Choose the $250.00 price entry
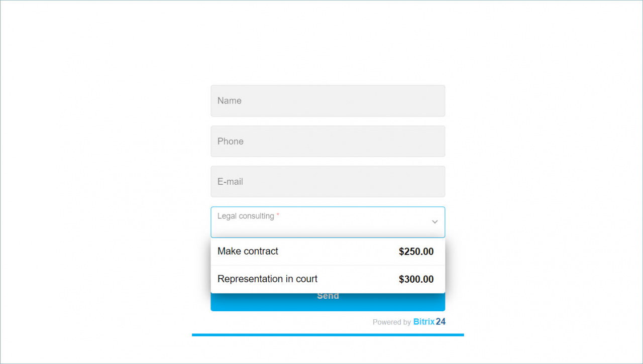This screenshot has height=364, width=643. [x=416, y=252]
